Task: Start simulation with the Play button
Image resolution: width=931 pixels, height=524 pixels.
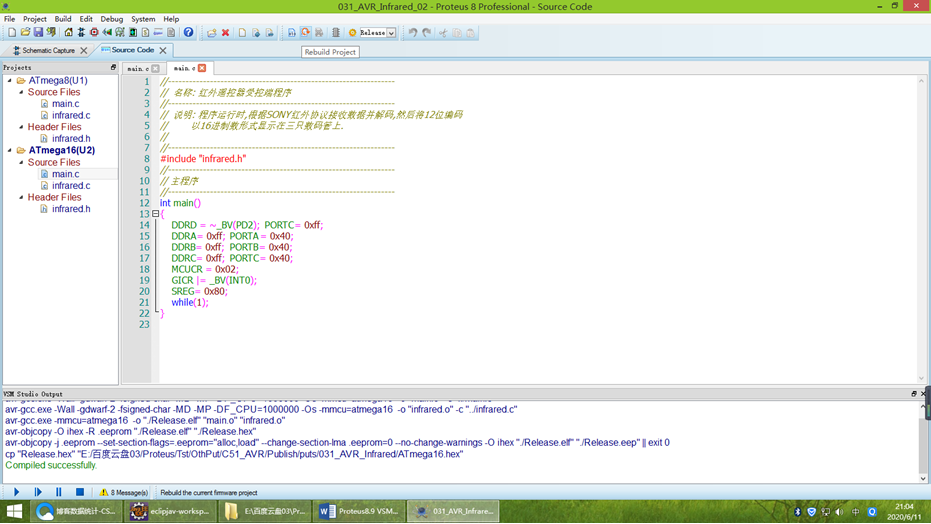Action: [16, 492]
